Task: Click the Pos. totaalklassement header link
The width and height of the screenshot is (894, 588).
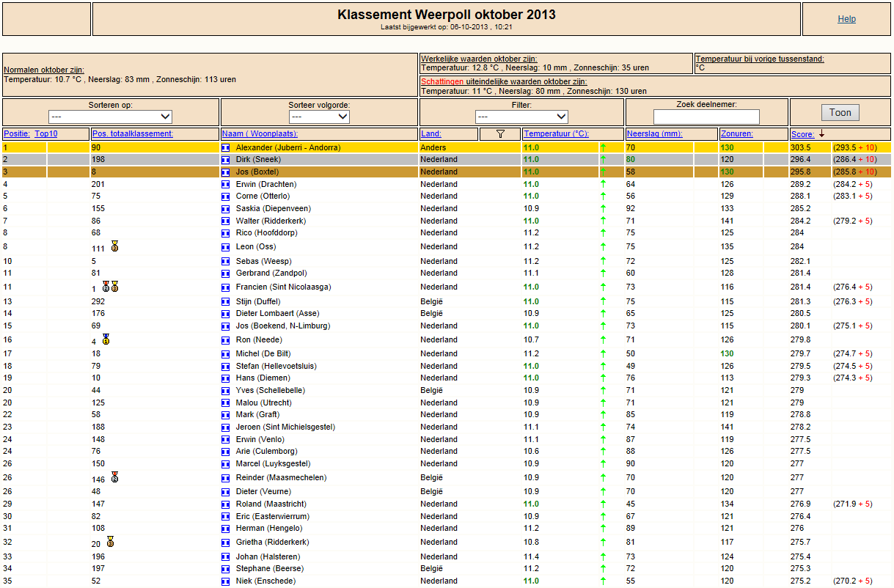Action: click(x=133, y=133)
